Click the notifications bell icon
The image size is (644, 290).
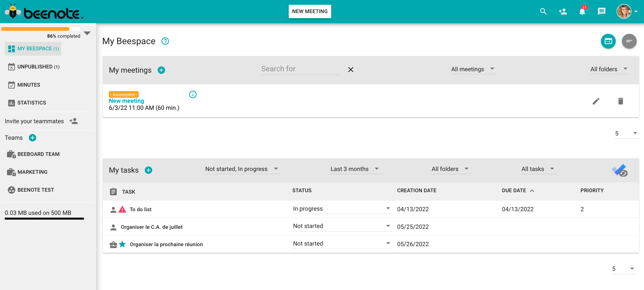(582, 11)
